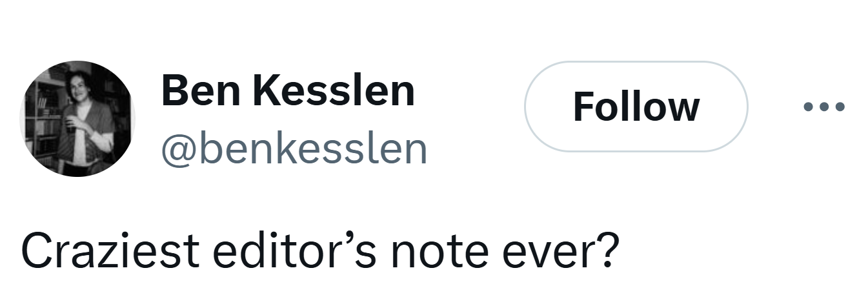
Task: Click Ben Kesslen's profile picture
Action: (x=77, y=119)
